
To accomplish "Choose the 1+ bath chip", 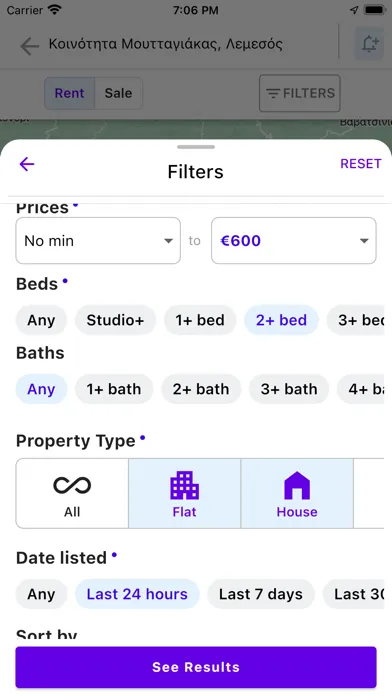I will click(114, 389).
